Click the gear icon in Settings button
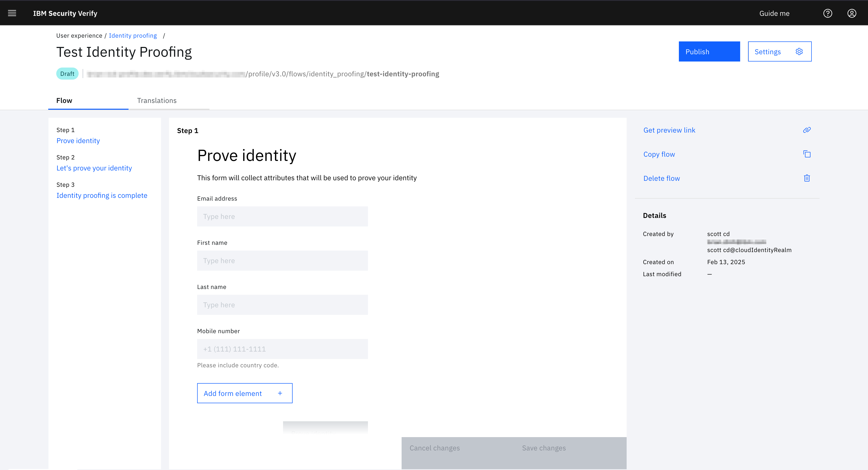The height and width of the screenshot is (470, 868). pos(799,51)
